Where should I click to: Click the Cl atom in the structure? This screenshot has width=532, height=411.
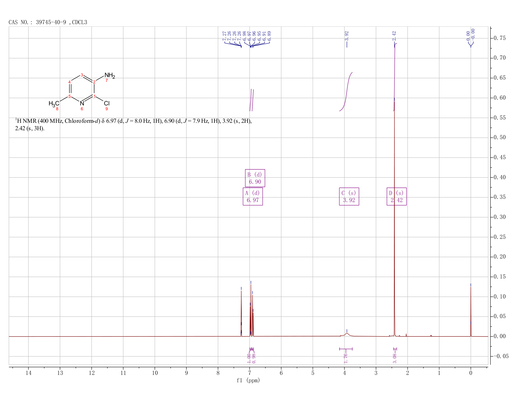pos(107,103)
